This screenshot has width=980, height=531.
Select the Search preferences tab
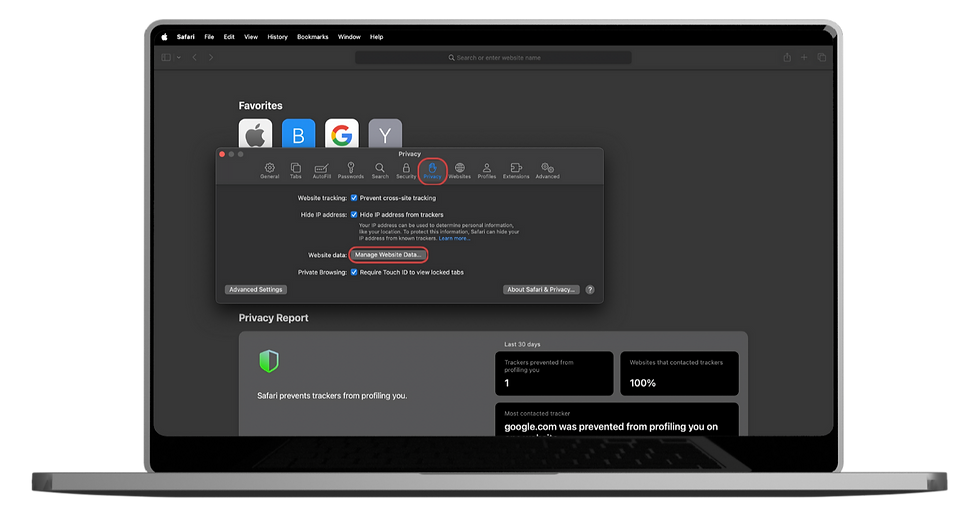pos(379,171)
